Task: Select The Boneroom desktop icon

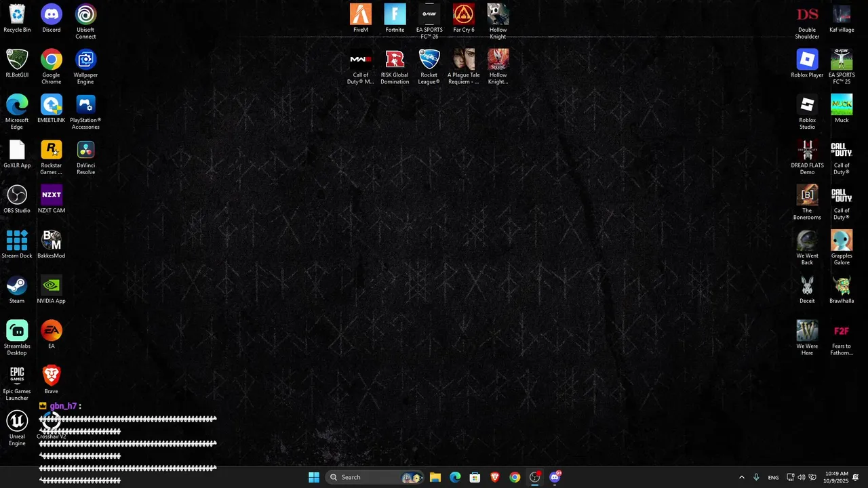Action: [x=807, y=203]
